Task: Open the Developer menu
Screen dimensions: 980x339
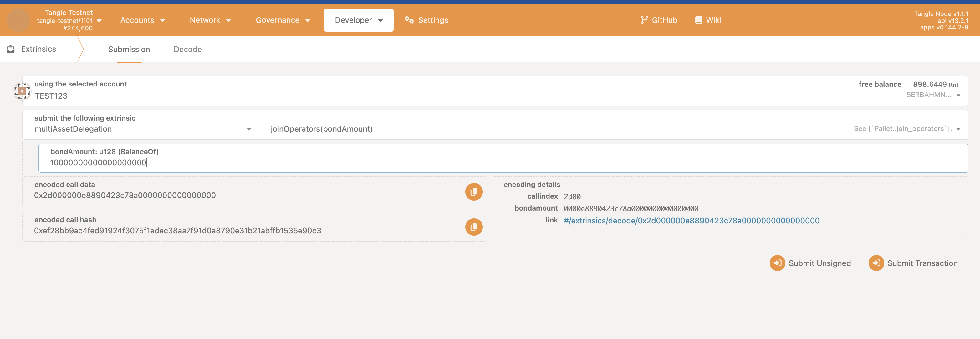Action: click(x=358, y=20)
